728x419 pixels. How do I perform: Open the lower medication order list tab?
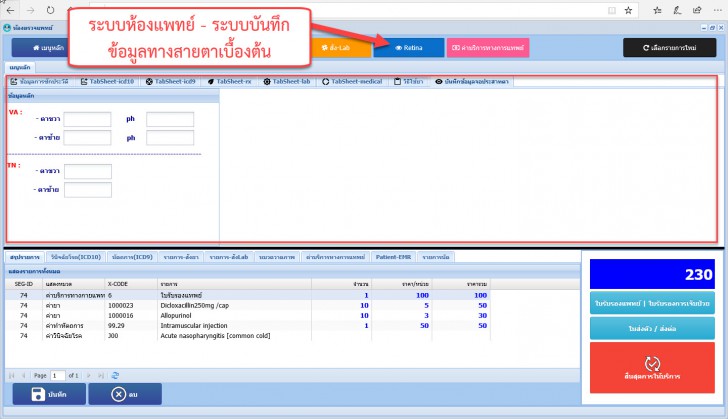[181, 257]
